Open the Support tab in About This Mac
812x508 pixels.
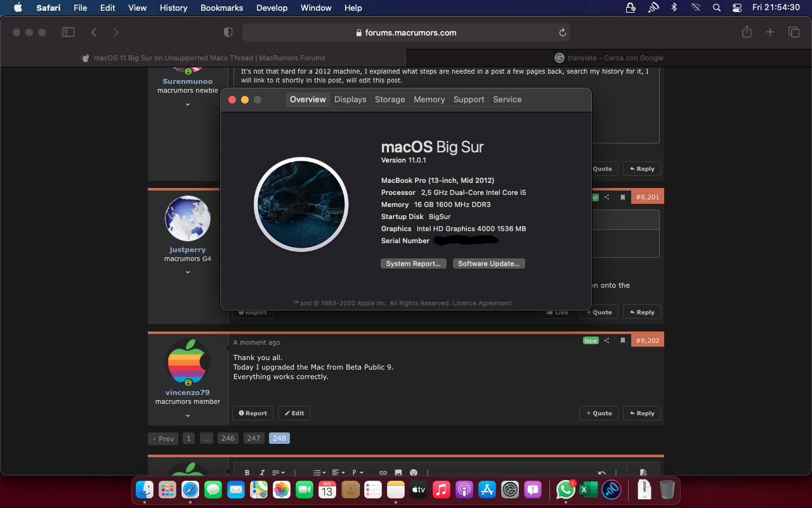tap(469, 100)
